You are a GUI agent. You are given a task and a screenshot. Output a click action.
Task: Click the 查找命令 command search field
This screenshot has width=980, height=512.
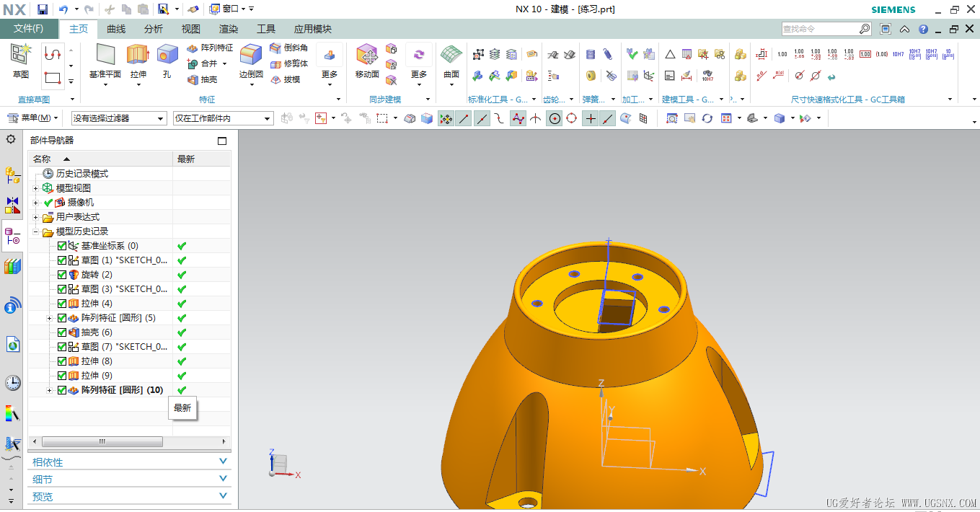(x=819, y=29)
